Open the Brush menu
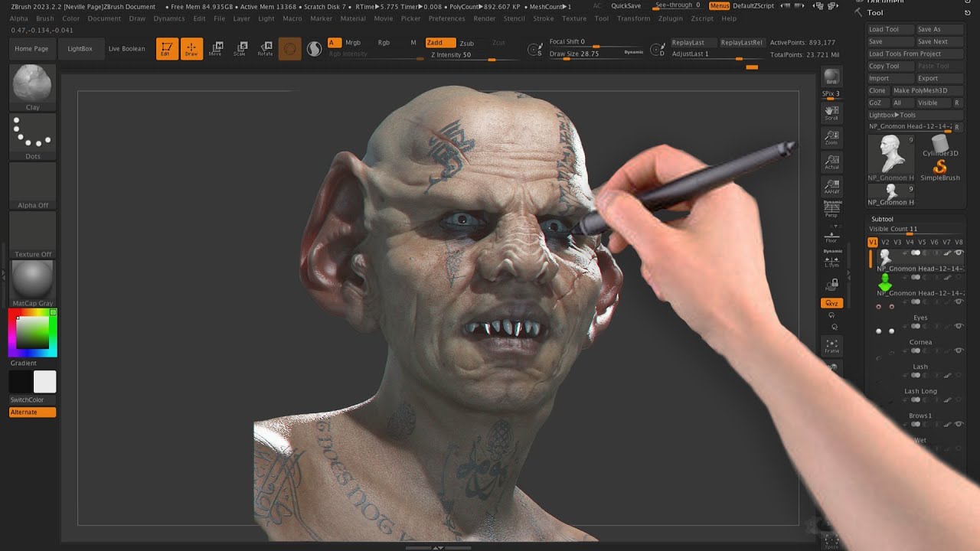 pos(45,18)
